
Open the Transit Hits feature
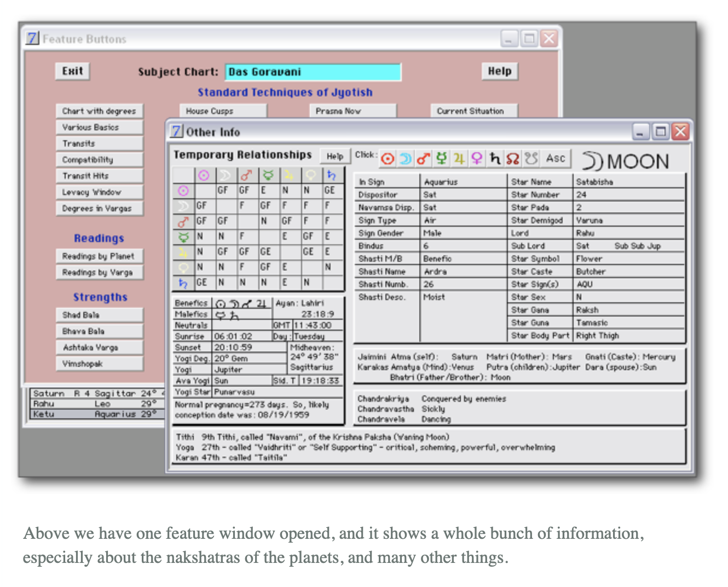coord(99,176)
